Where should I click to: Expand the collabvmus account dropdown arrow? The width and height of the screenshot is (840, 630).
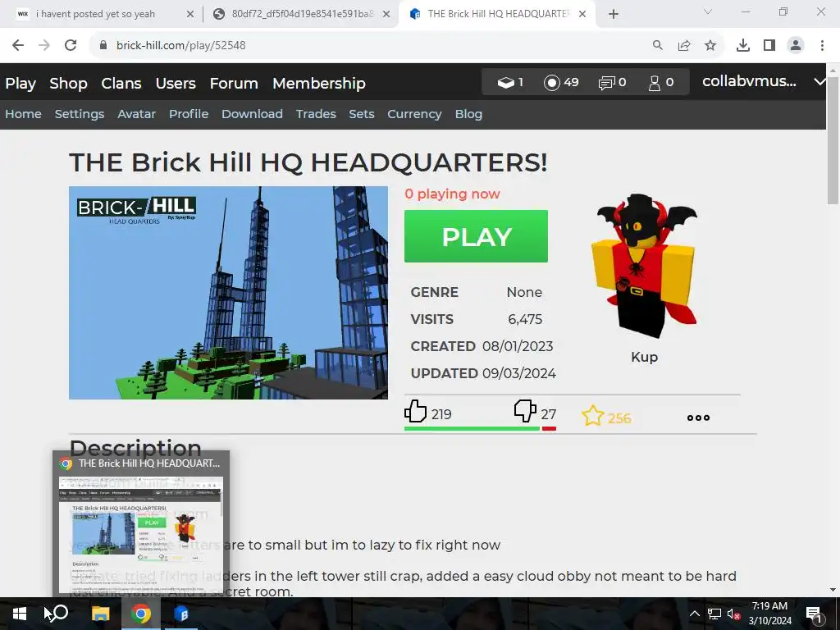[819, 82]
